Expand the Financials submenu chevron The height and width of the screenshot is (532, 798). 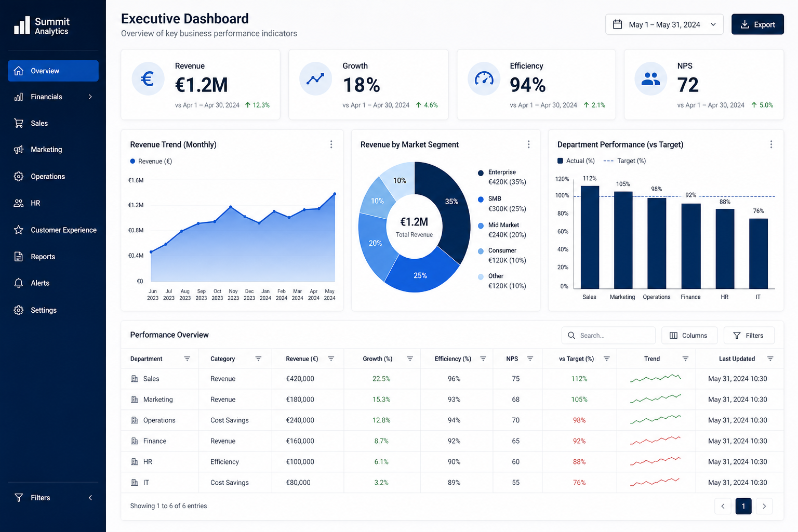pos(90,97)
